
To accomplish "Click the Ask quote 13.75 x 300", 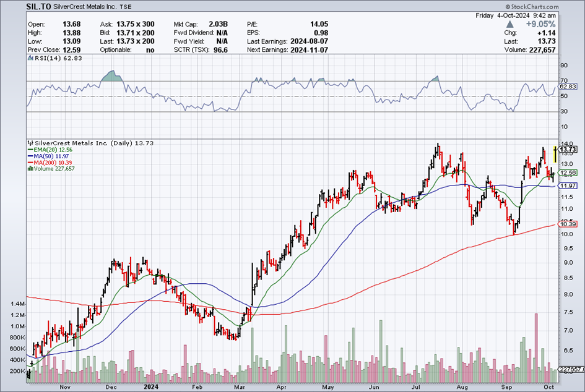I will (135, 24).
